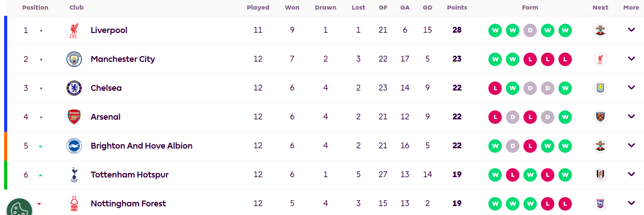Click the Brighton And Hove Albion badge
The image size is (644, 215).
74,146
